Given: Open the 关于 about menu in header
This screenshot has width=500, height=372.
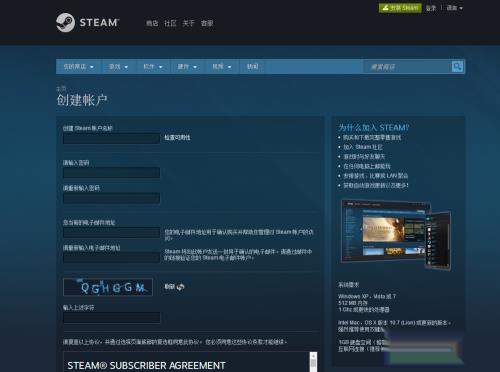Looking at the screenshot, I should click(x=188, y=23).
